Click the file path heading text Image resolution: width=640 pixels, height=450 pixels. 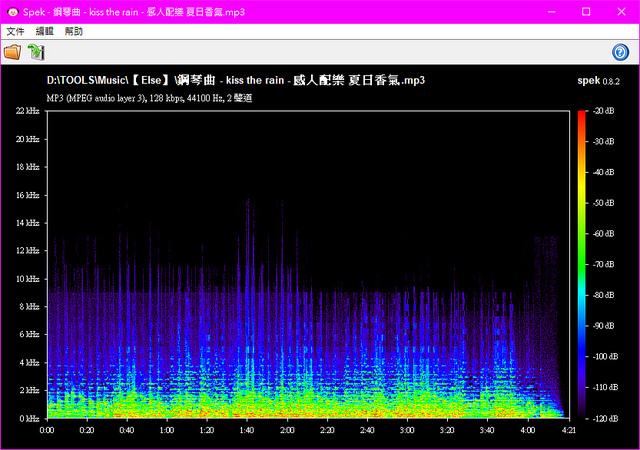pyautogui.click(x=235, y=79)
